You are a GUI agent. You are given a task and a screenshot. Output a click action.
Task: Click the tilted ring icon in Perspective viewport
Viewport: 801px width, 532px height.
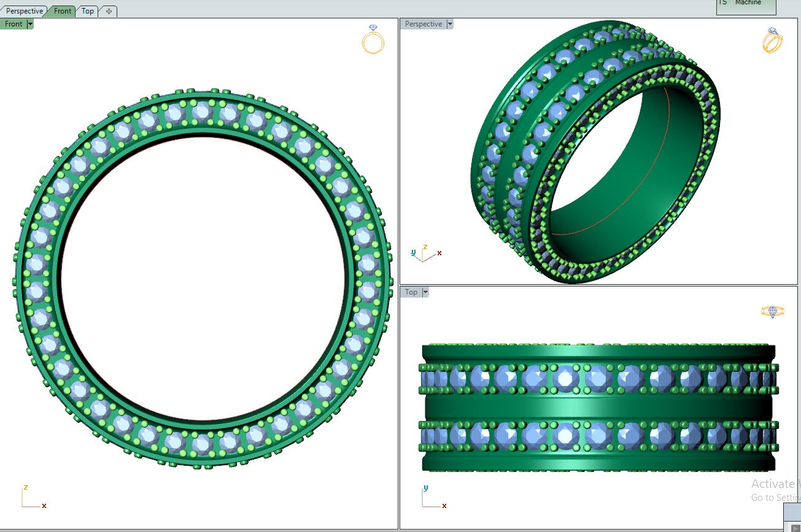click(772, 40)
